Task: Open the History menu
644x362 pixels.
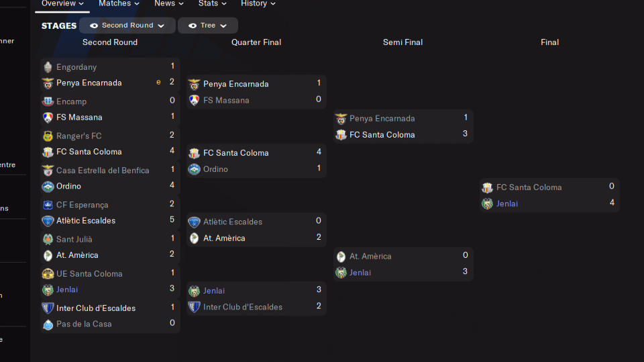Action: point(258,4)
